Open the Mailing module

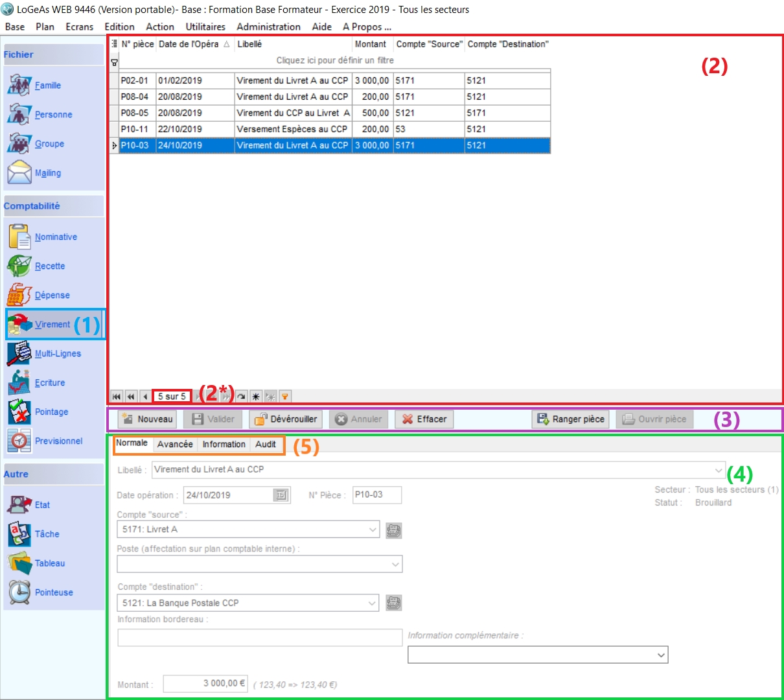pos(47,173)
